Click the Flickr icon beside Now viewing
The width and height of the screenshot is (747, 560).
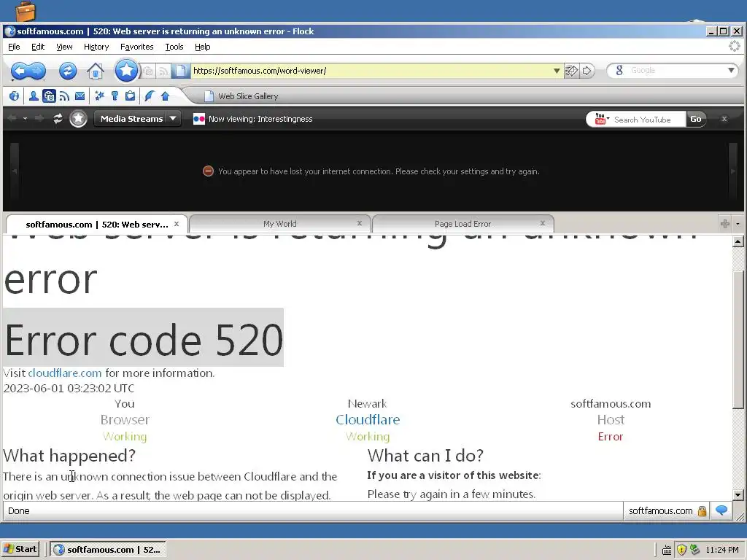pos(198,119)
